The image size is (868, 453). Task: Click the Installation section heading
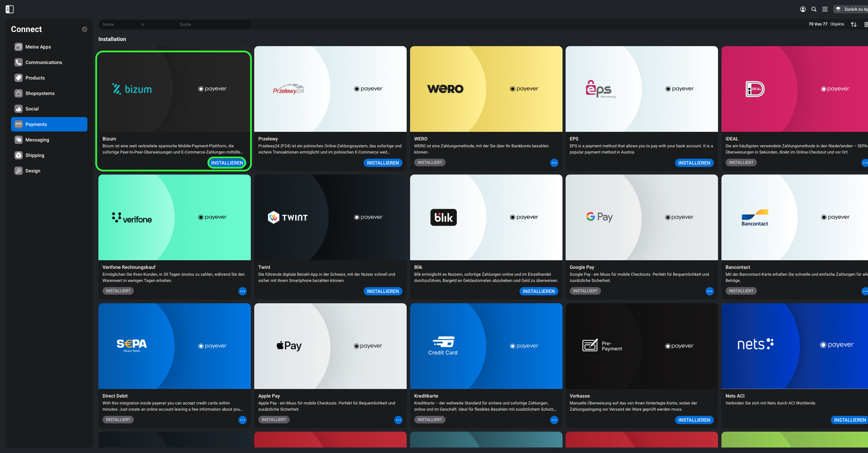tap(112, 39)
